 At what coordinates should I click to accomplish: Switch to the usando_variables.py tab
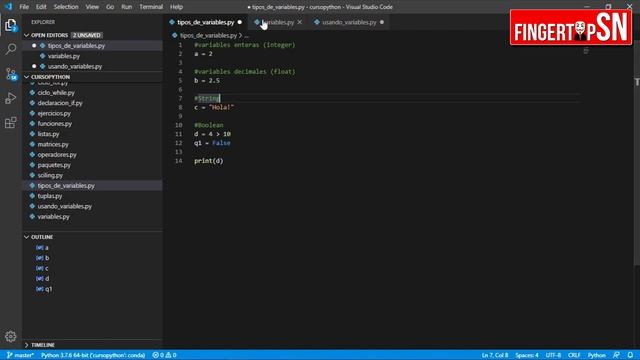pyautogui.click(x=349, y=22)
